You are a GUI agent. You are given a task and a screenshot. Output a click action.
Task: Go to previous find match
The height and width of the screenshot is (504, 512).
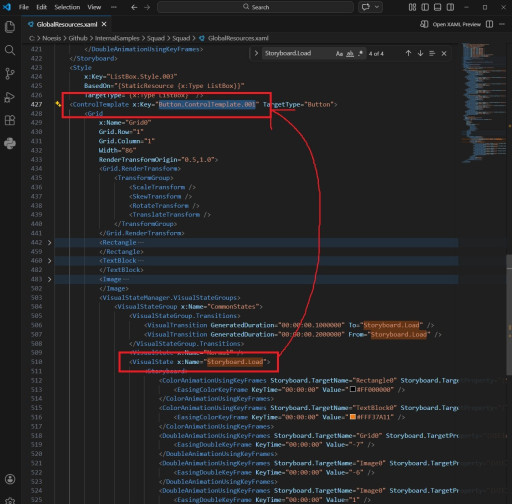[408, 53]
